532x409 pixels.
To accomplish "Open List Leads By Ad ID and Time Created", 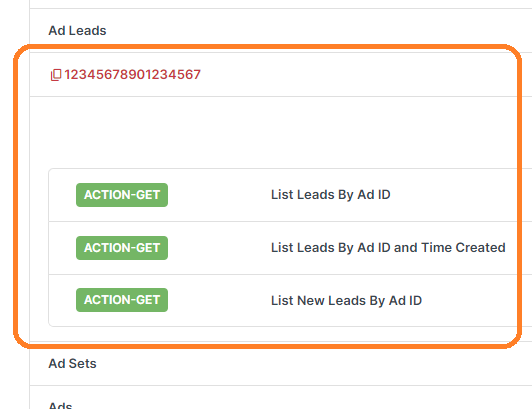I will tap(388, 248).
